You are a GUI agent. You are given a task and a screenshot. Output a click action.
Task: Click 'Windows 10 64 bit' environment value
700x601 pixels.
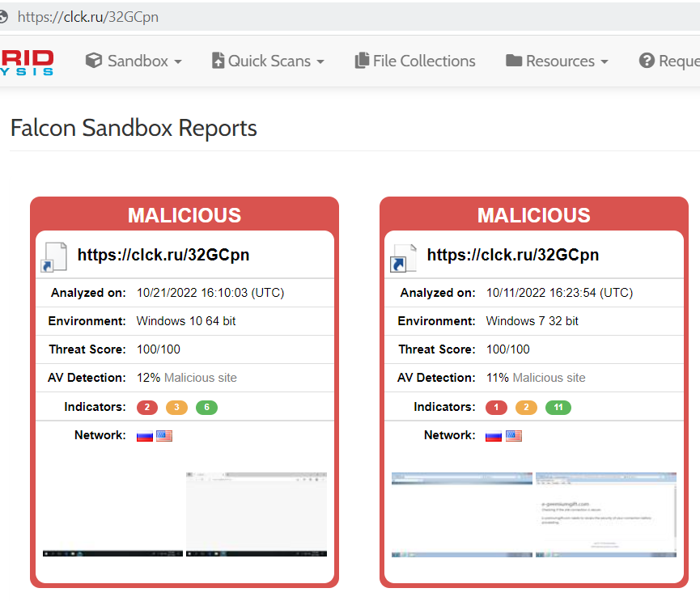coord(186,321)
